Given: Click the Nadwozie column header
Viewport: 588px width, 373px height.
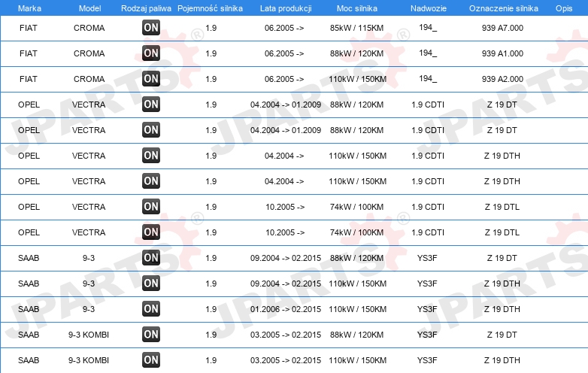Looking at the screenshot, I should click(x=429, y=8).
